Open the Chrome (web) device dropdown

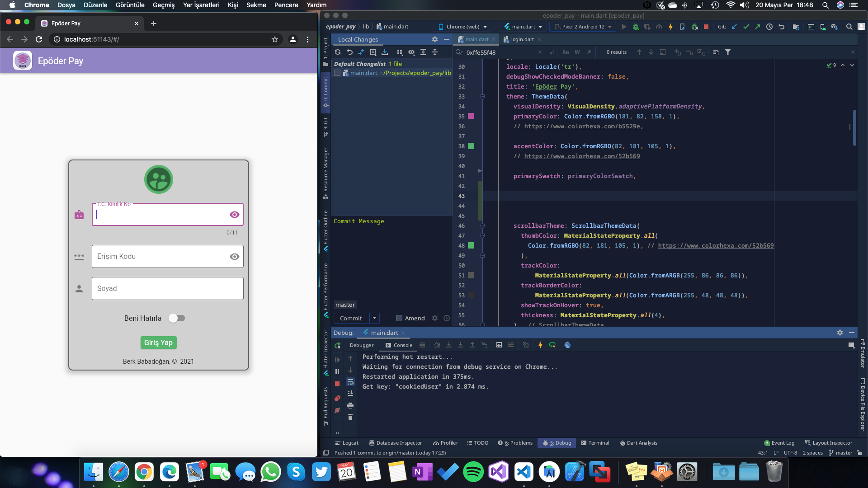(x=463, y=27)
